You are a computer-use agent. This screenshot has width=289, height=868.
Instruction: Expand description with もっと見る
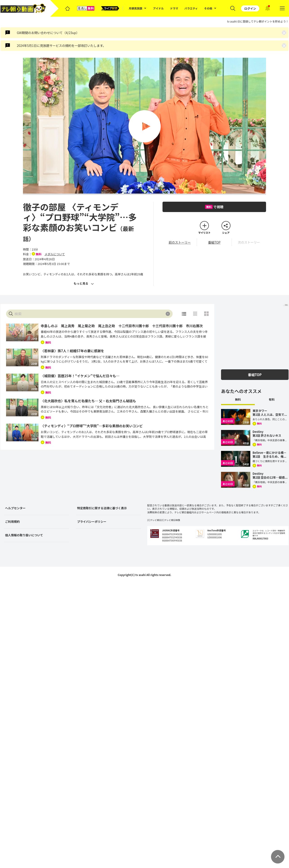coord(84,284)
